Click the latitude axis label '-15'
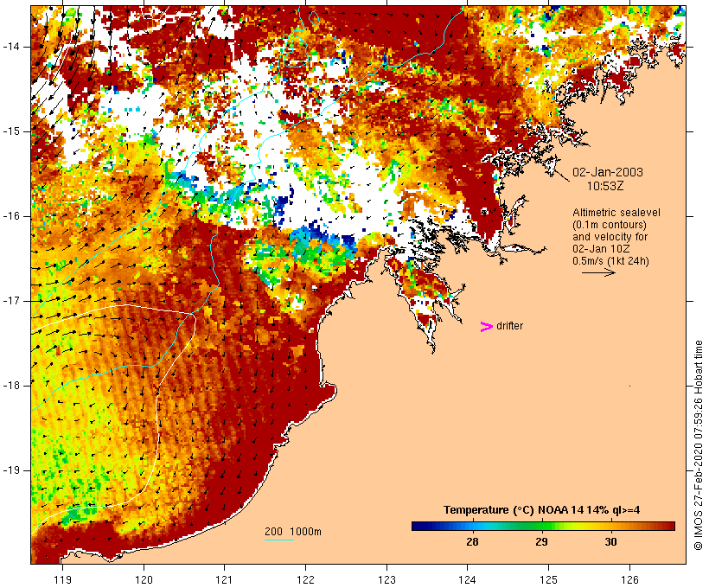This screenshot has height=588, width=709. (x=10, y=131)
